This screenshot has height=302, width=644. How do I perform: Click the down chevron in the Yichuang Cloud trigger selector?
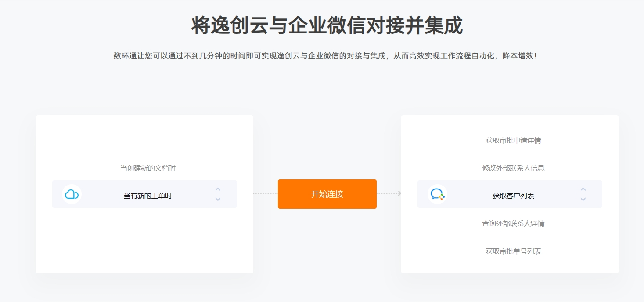tap(218, 199)
